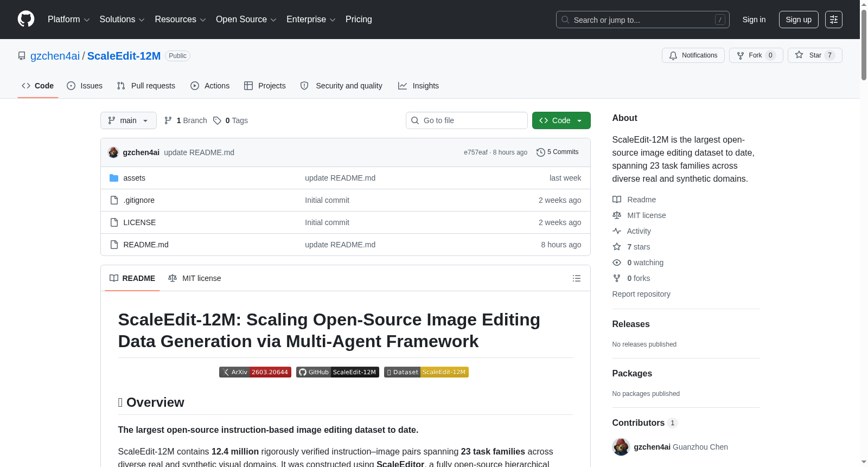Viewport: 868px width, 467px height.
Task: Click Report repository link
Action: coord(641,294)
